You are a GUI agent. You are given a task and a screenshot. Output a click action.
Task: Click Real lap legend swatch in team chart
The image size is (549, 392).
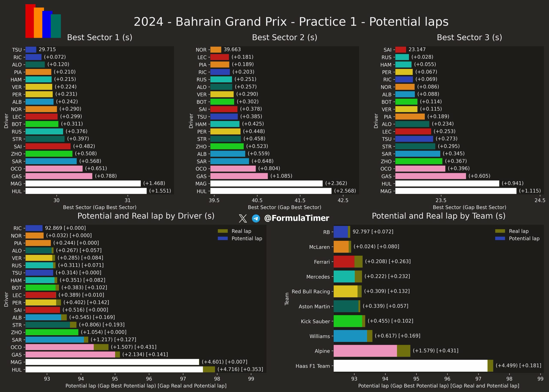[500, 231]
